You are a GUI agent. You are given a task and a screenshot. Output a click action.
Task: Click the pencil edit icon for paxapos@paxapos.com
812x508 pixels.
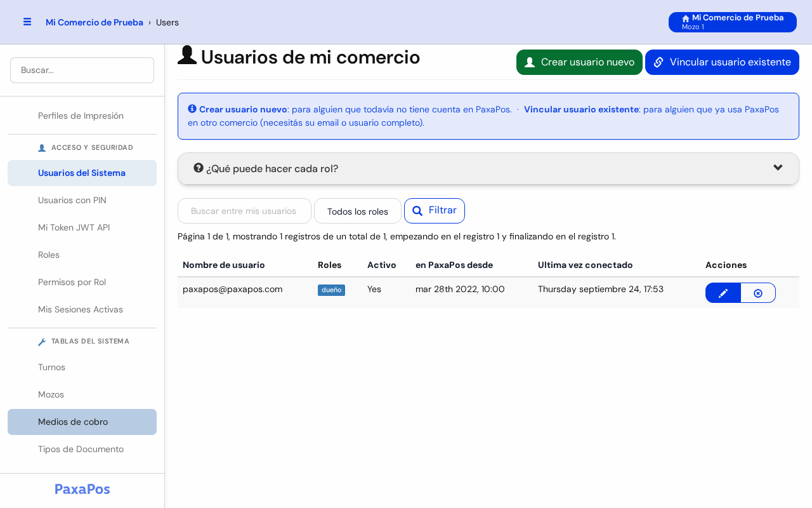[x=723, y=293]
